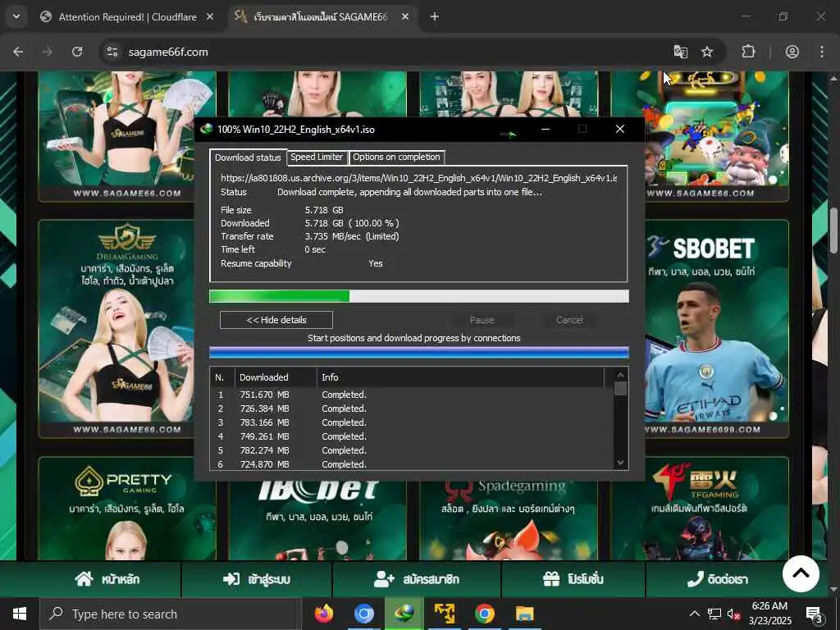Click the blue connections progress bar
Screen dimensions: 840x630
pyautogui.click(x=419, y=352)
